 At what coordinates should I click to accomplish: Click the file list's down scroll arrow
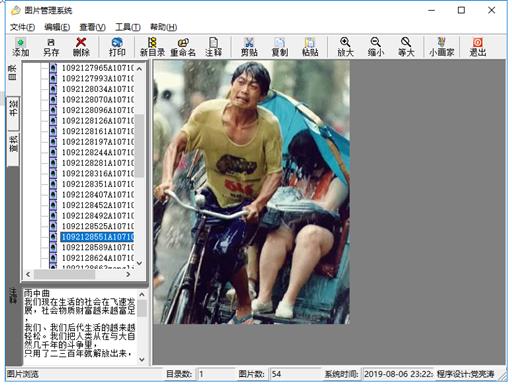pyautogui.click(x=139, y=263)
